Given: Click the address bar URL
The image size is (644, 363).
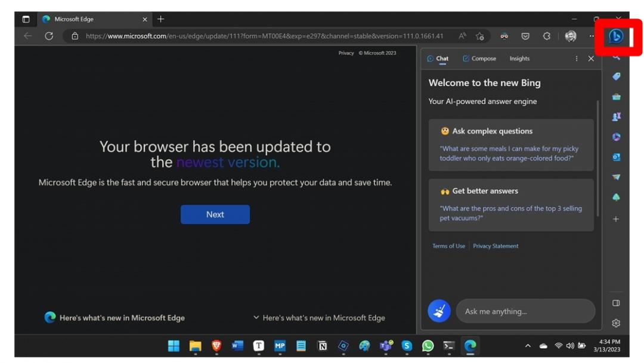Looking at the screenshot, I should point(265,36).
